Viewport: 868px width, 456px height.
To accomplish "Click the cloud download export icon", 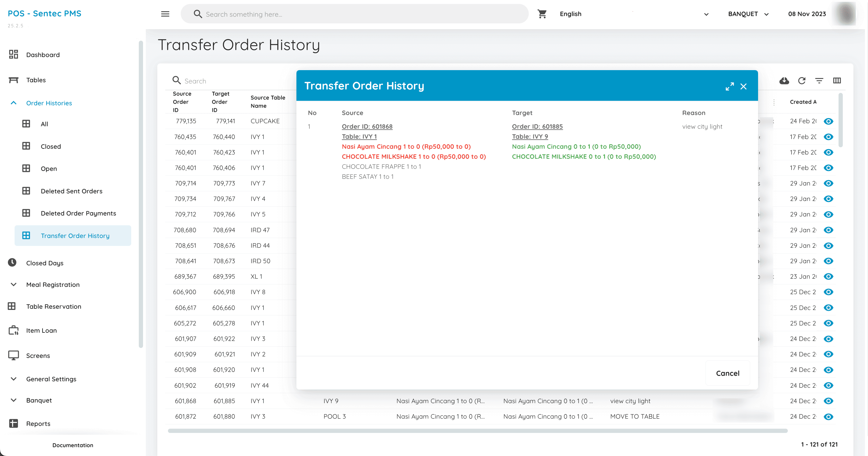I will pyautogui.click(x=784, y=80).
